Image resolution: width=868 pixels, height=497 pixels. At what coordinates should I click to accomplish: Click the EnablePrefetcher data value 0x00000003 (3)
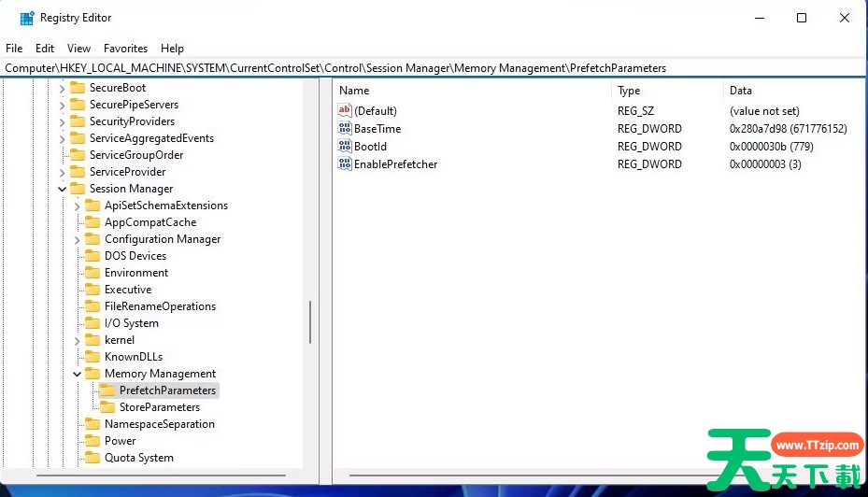click(x=765, y=163)
